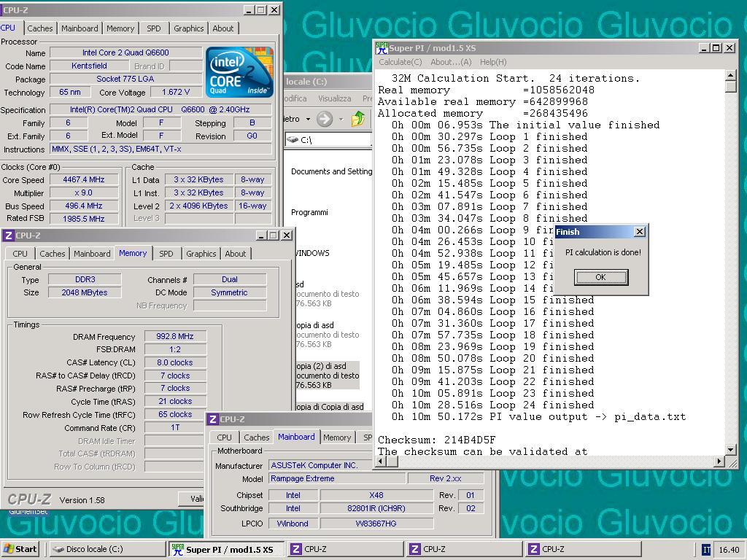Click the C:\ drive icon in address bar
Screen dimensions: 747x560
pos(292,139)
